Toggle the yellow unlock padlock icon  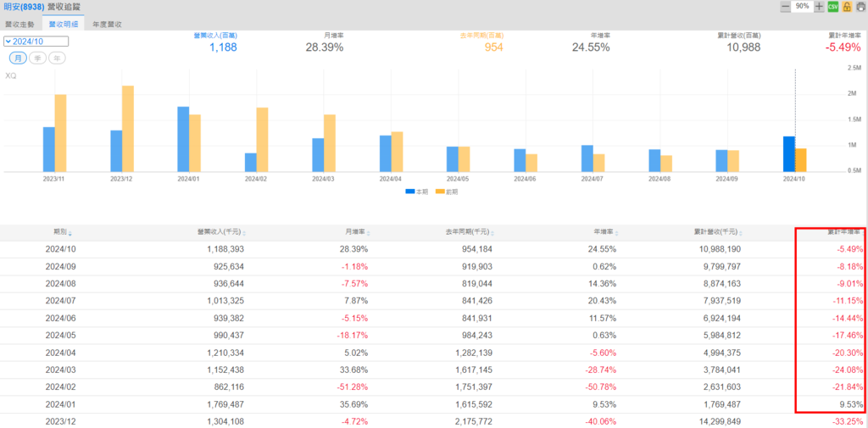847,7
